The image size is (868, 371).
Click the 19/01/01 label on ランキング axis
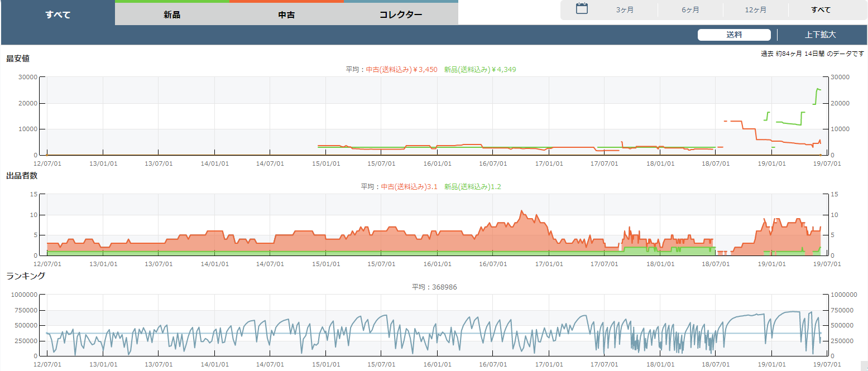click(x=771, y=364)
